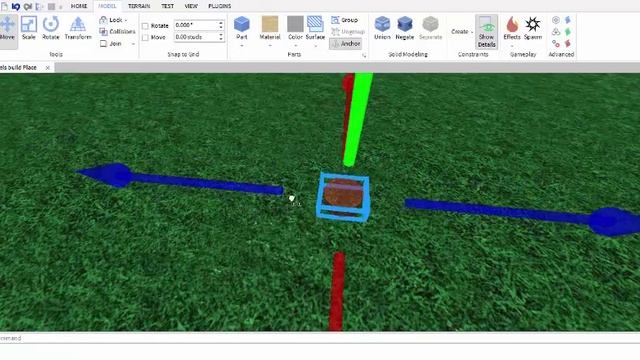The width and height of the screenshot is (640, 360).
Task: Open the Join dropdown arrow
Action: (x=133, y=44)
